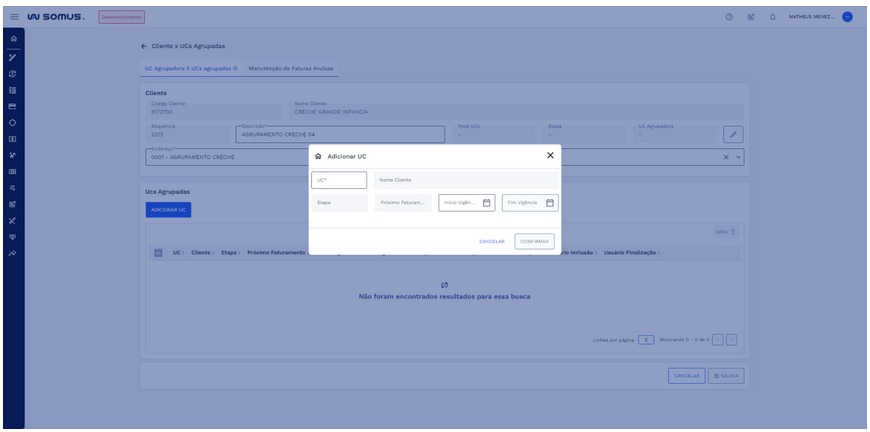Image resolution: width=870 pixels, height=432 pixels.
Task: Click the pencil edit button
Action: point(733,134)
